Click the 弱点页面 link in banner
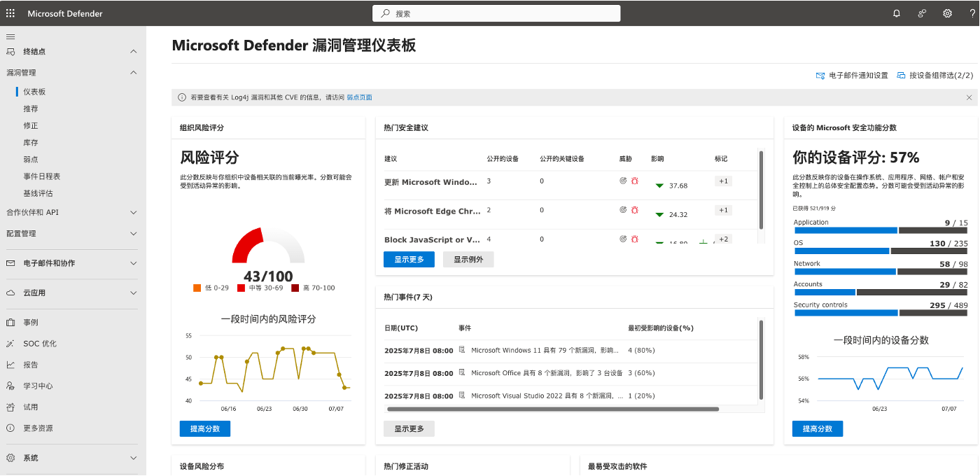The width and height of the screenshot is (980, 476). [x=359, y=97]
